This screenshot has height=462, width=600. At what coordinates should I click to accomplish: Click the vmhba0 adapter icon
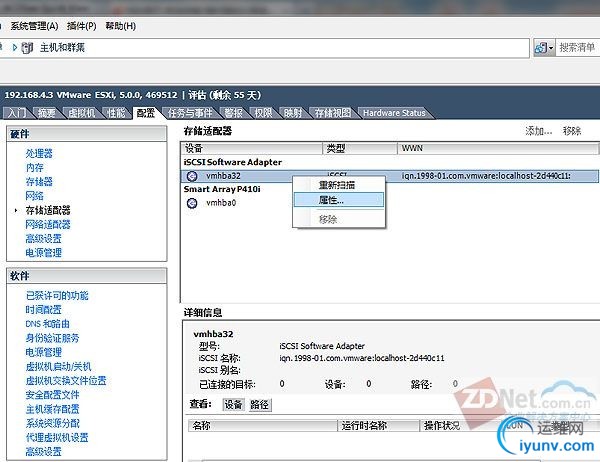pos(192,203)
